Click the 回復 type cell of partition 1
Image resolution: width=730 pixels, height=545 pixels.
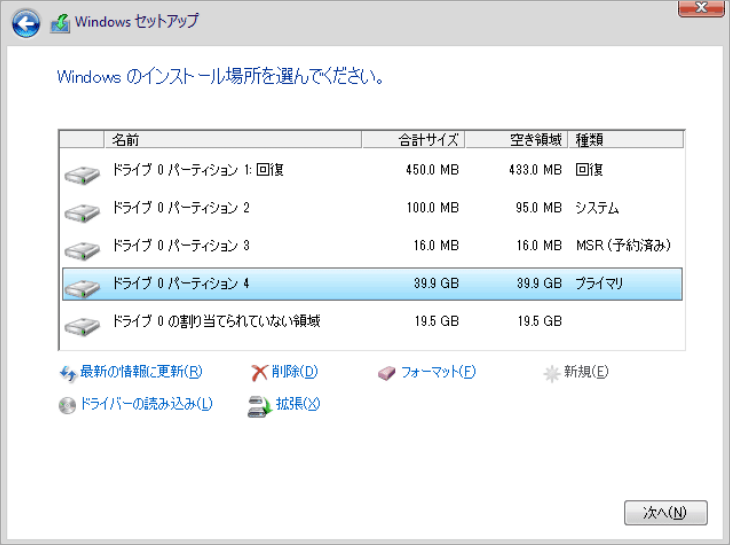pos(589,170)
